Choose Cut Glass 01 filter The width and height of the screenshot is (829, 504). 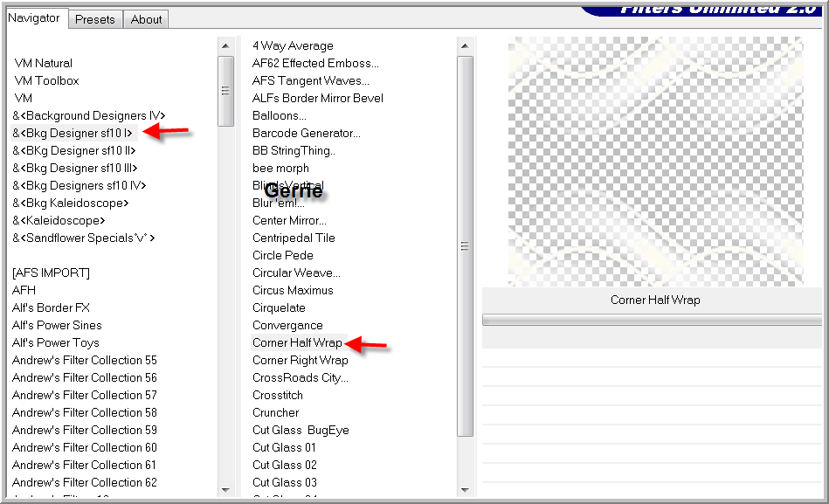click(284, 447)
